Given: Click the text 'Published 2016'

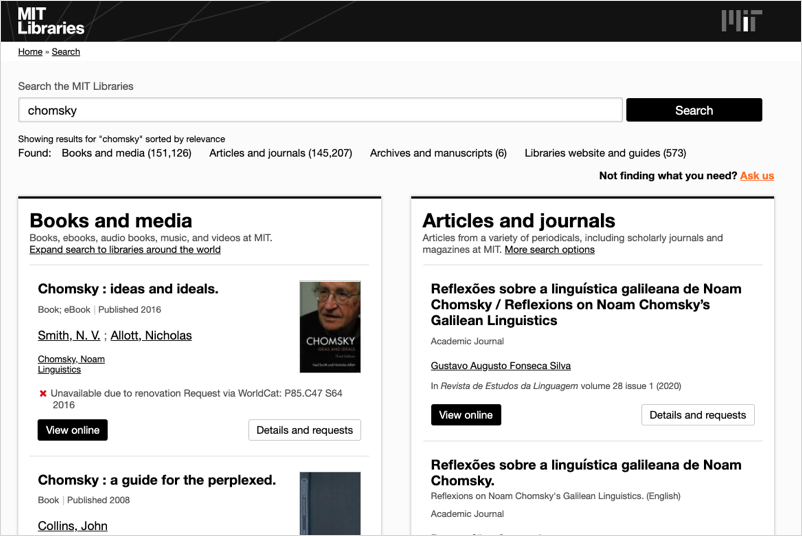Looking at the screenshot, I should tap(129, 309).
